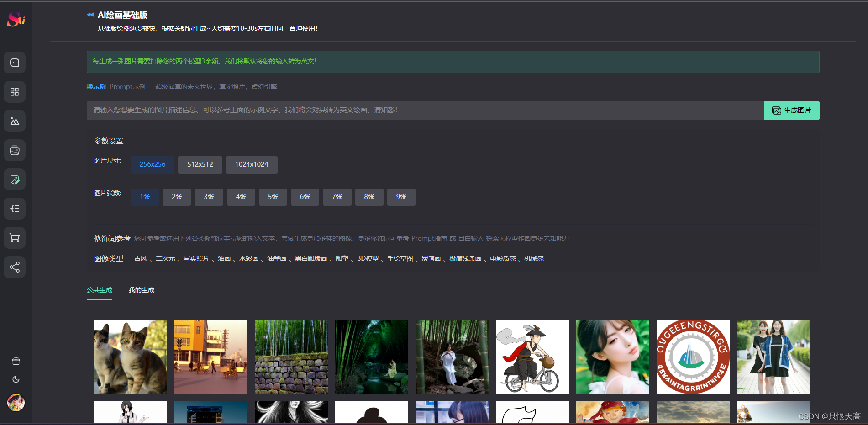Open the white-robed figure in bamboo thumbnail

pyautogui.click(x=452, y=357)
